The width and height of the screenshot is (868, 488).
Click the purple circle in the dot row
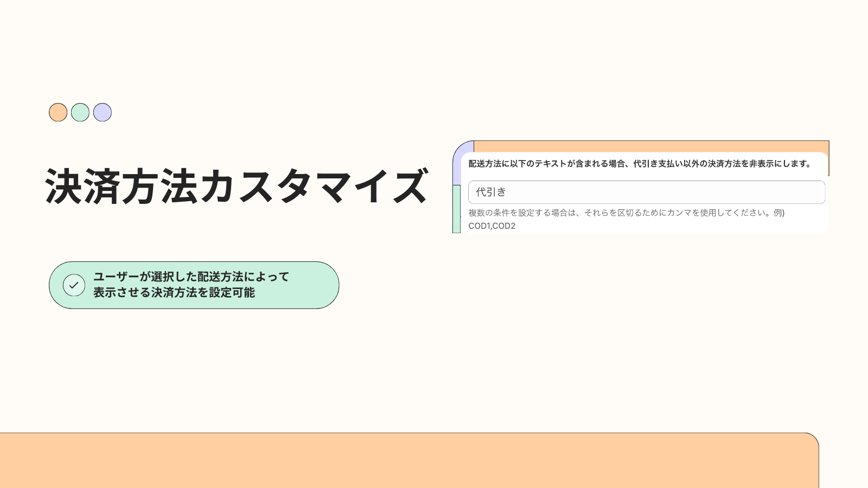103,112
